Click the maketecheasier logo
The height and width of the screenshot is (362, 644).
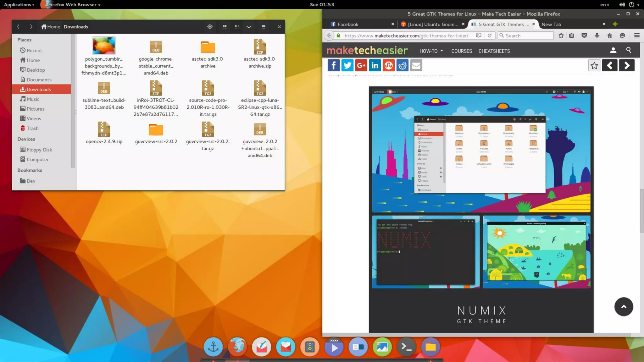pyautogui.click(x=367, y=50)
